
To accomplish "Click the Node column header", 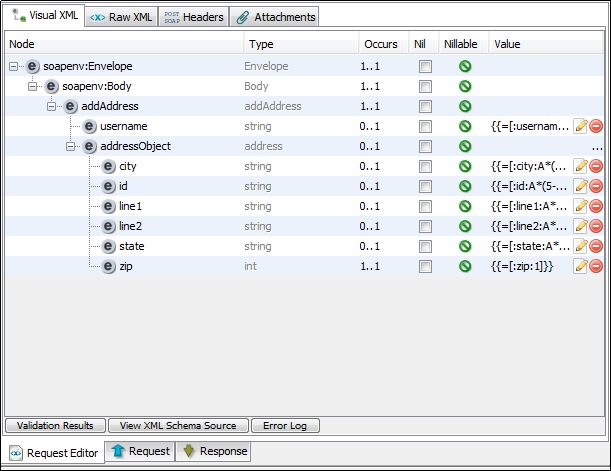I will 125,44.
